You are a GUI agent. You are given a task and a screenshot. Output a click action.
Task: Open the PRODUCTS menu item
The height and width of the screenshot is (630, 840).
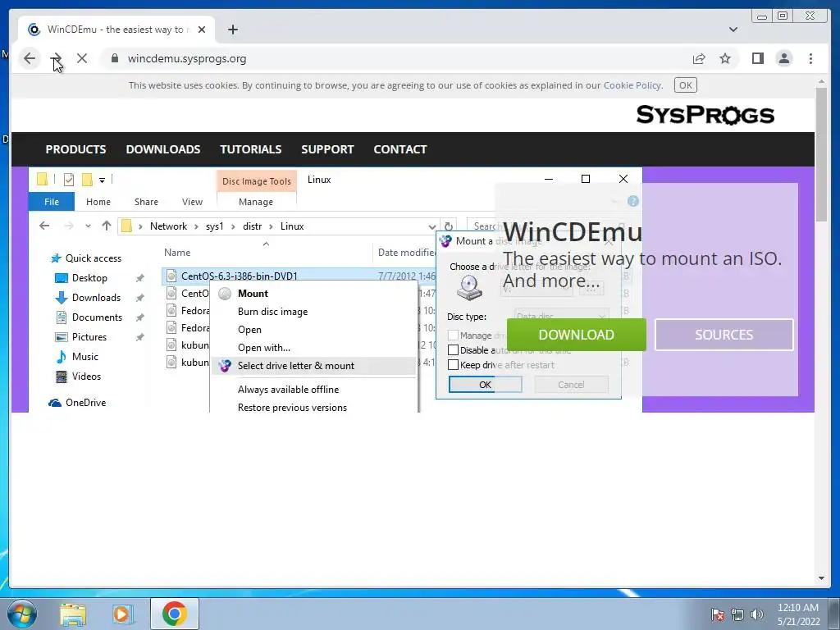75,149
